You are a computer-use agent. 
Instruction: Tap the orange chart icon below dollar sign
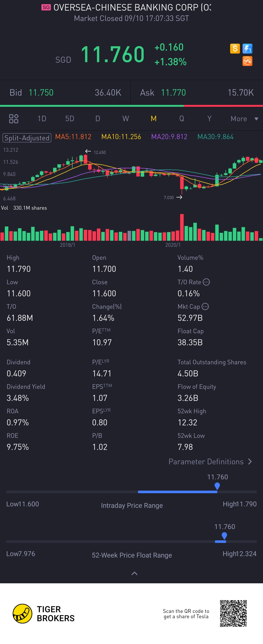[x=247, y=61]
